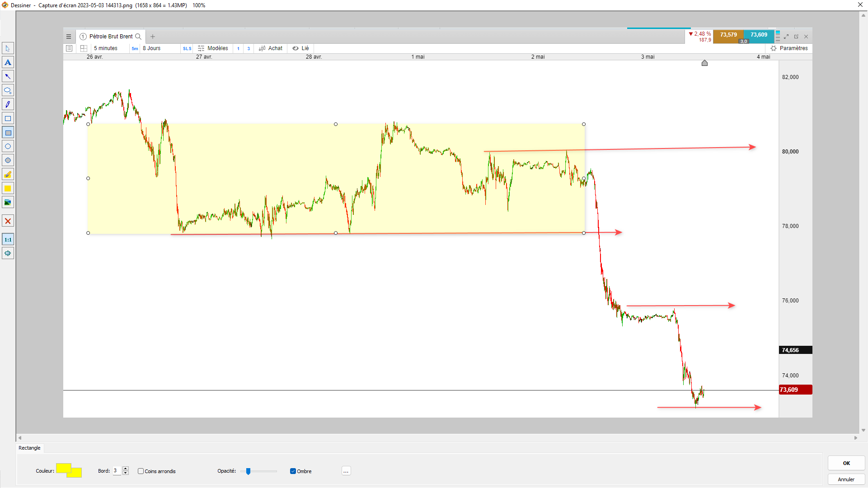Enable the Coins arrondis checkbox

click(x=141, y=471)
